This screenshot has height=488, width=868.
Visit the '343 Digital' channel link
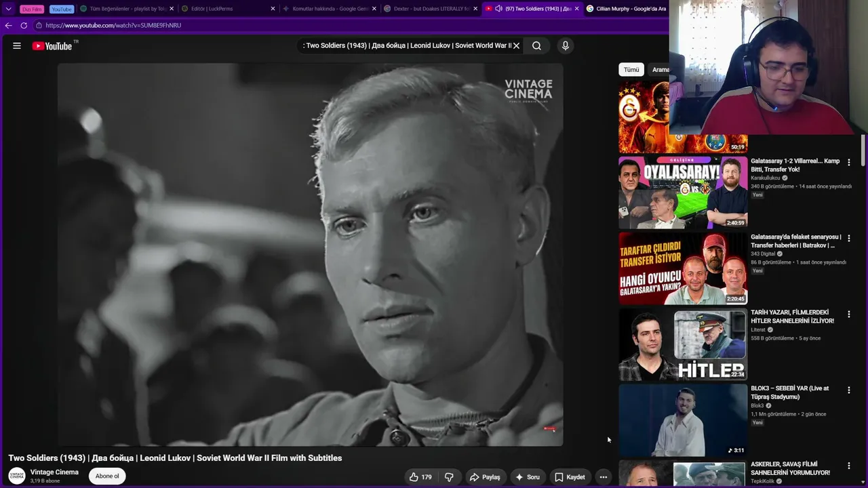click(763, 253)
